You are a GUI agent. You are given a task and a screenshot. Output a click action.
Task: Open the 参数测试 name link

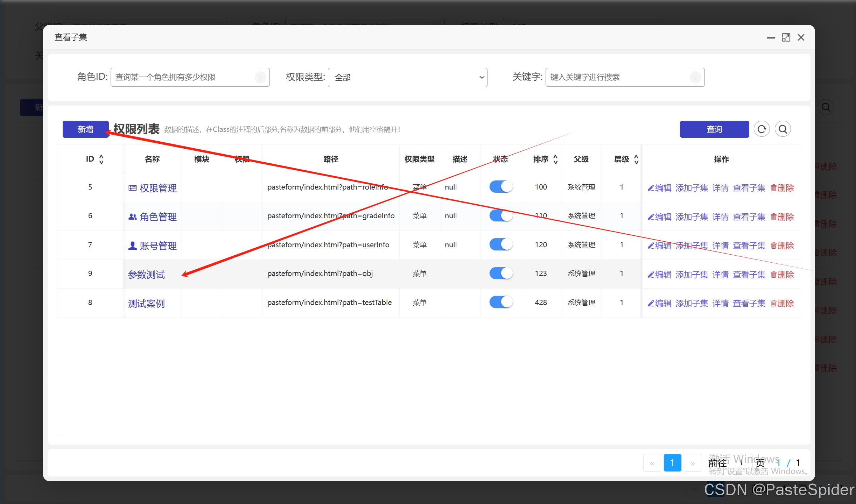tap(146, 275)
